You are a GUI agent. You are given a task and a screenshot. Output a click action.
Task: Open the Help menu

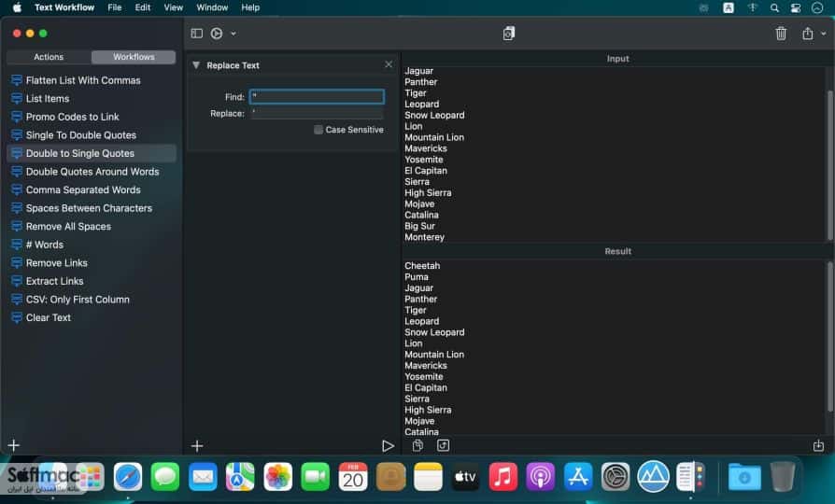point(250,7)
